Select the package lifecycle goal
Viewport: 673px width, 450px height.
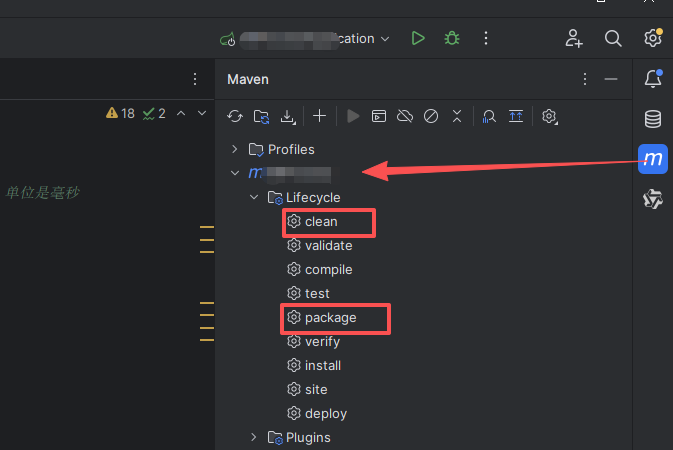330,317
